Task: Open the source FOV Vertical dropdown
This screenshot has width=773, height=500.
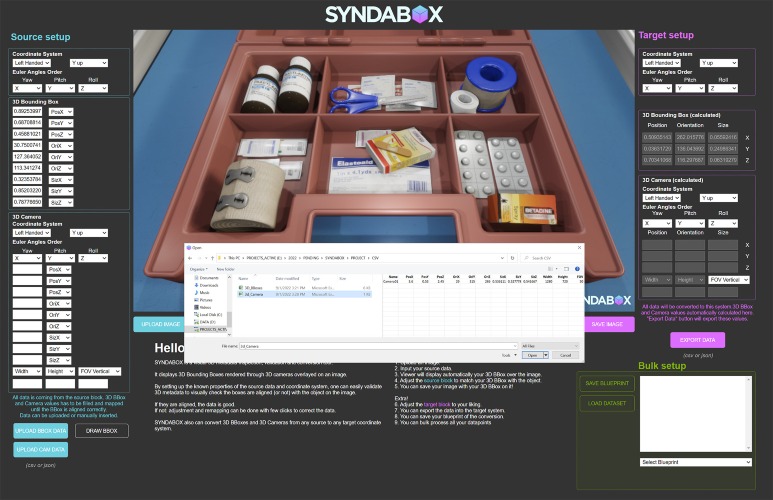Action: coord(100,371)
